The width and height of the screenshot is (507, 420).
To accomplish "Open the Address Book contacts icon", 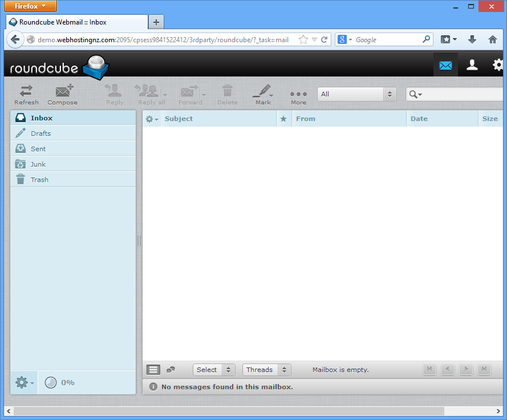I will [x=472, y=64].
